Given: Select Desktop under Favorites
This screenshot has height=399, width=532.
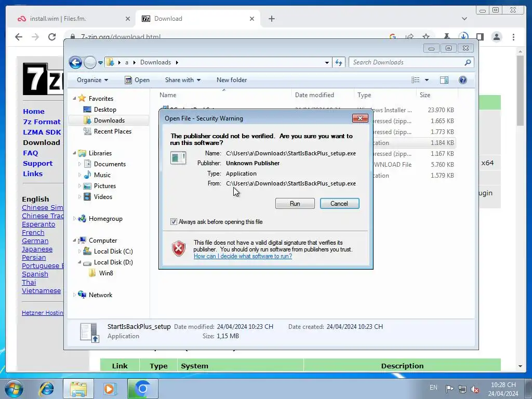Looking at the screenshot, I should 105,110.
